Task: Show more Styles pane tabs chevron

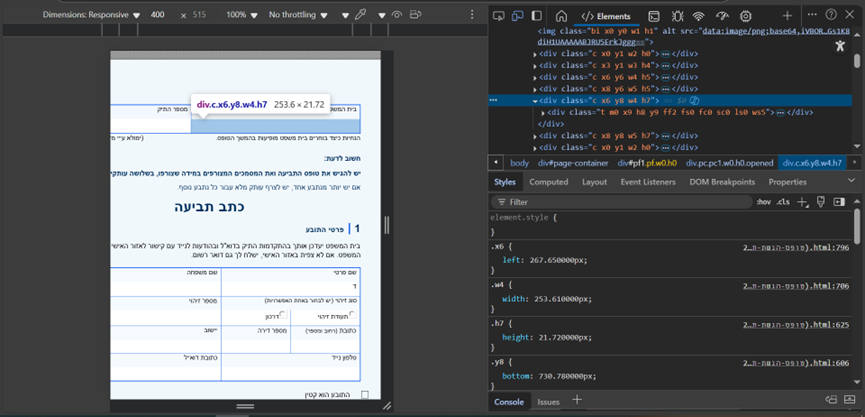Action: [x=852, y=181]
